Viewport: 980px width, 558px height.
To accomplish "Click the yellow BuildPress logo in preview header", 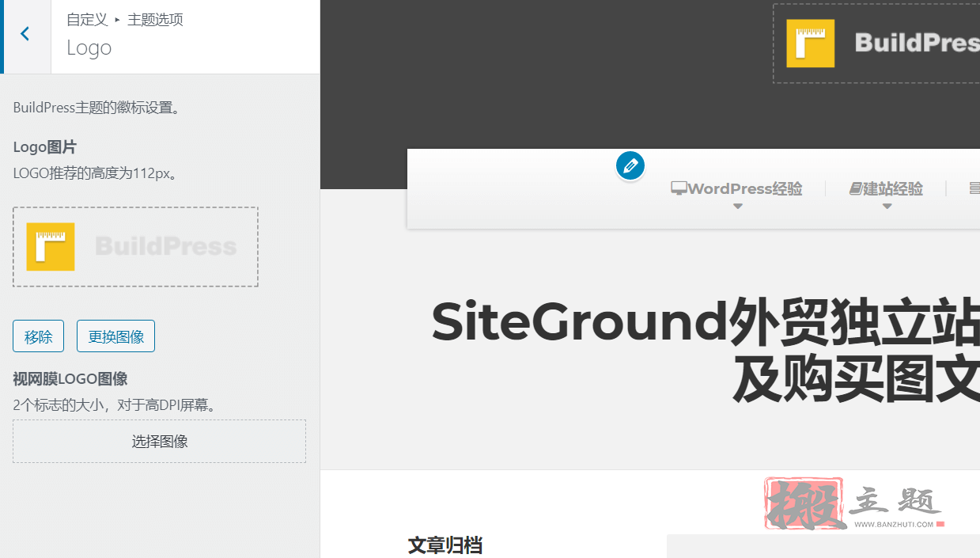I will [x=810, y=44].
